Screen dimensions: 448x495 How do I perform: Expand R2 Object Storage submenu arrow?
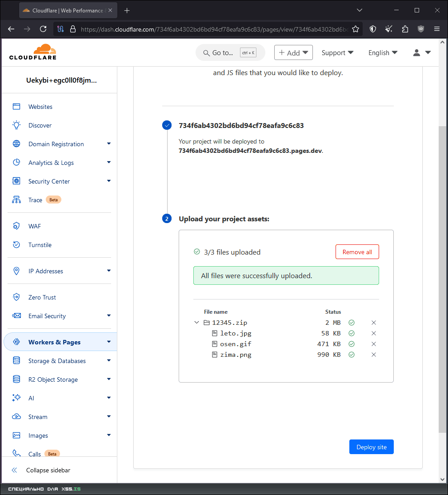[109, 379]
